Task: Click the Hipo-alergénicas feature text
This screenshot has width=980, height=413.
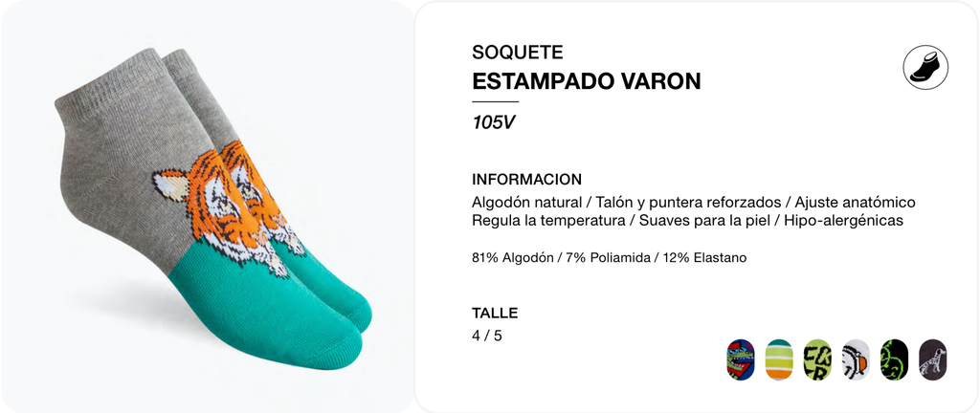Action: [843, 221]
